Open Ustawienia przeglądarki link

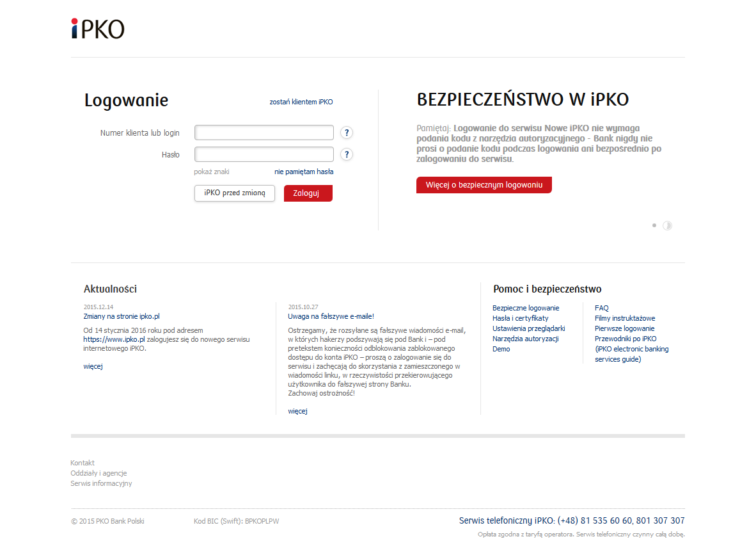click(529, 328)
